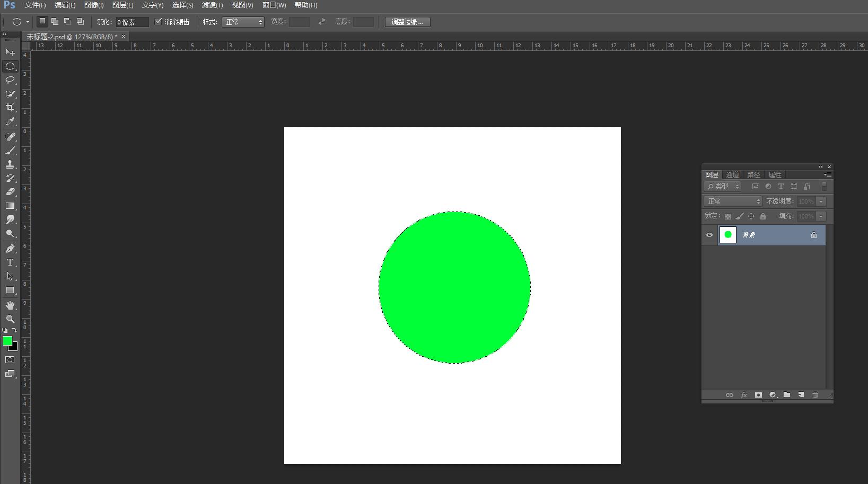Select the Gradient tool

[x=10, y=206]
